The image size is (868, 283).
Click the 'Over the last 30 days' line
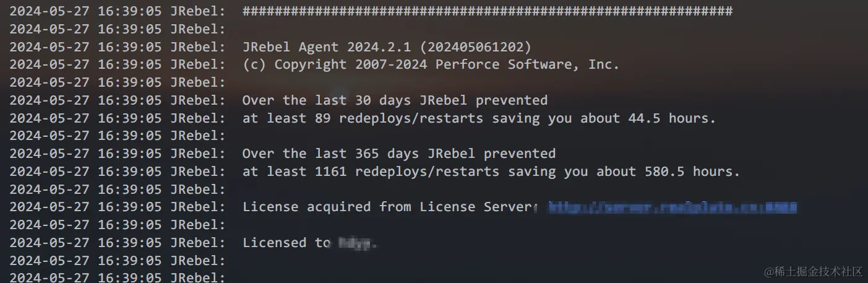[x=395, y=100]
